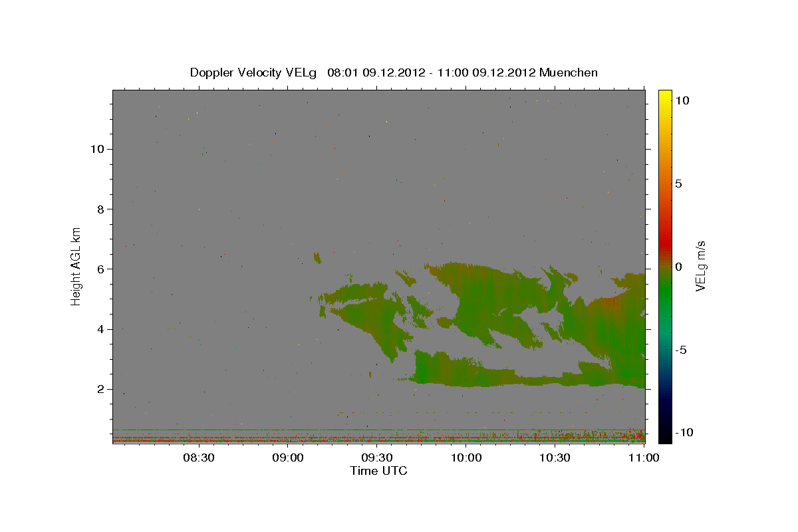The height and width of the screenshot is (532, 798).
Task: Click the height axis tick label 2
Action: (100, 389)
